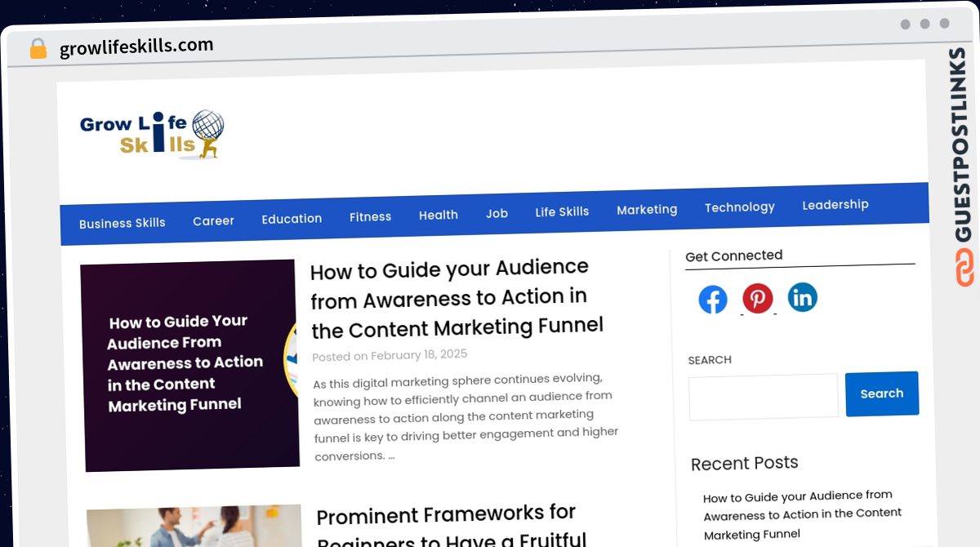Click the Grow Life Skills logo

tap(152, 134)
